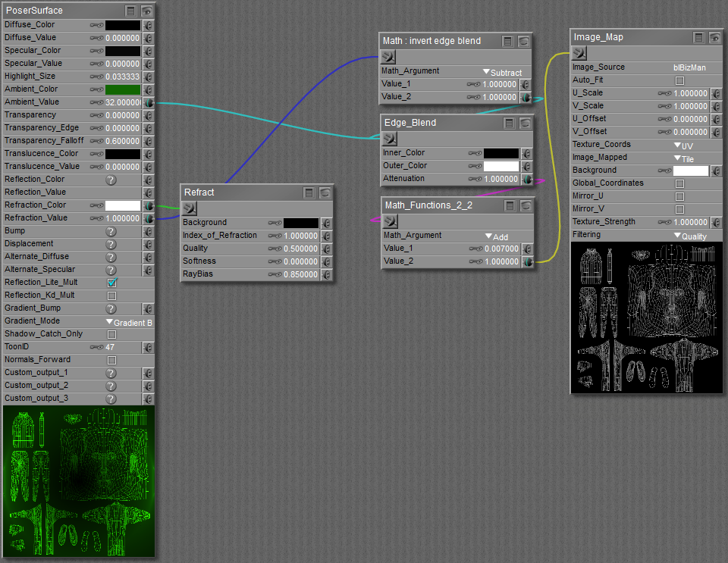Image resolution: width=728 pixels, height=563 pixels.
Task: Click the Index_of_Refraction value field
Action: (x=300, y=236)
